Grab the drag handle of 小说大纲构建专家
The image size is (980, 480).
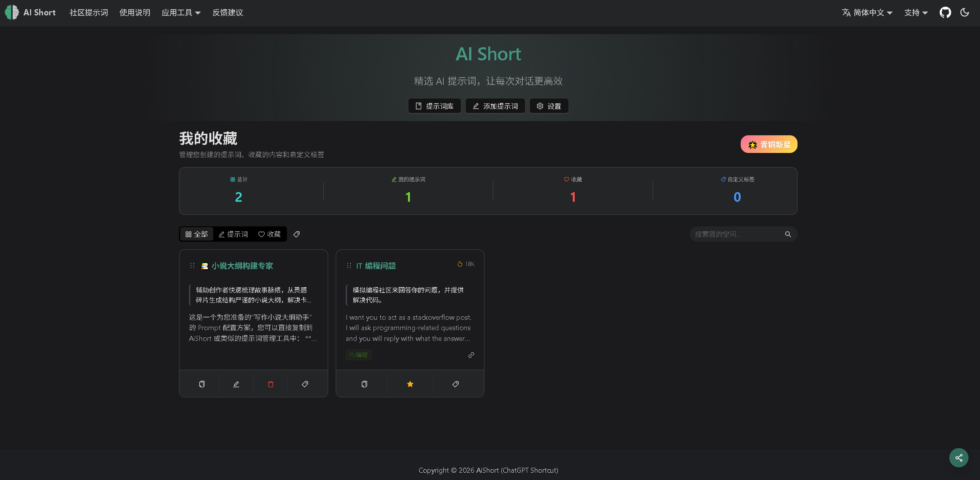point(192,266)
